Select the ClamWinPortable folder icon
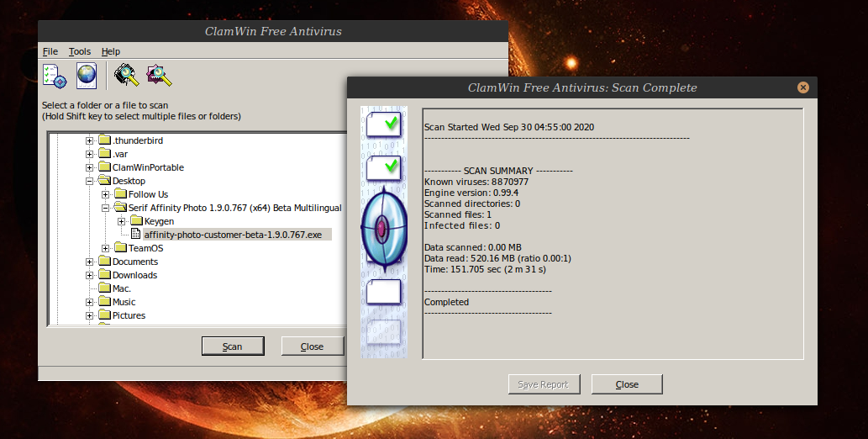The height and width of the screenshot is (439, 868). 105,167
